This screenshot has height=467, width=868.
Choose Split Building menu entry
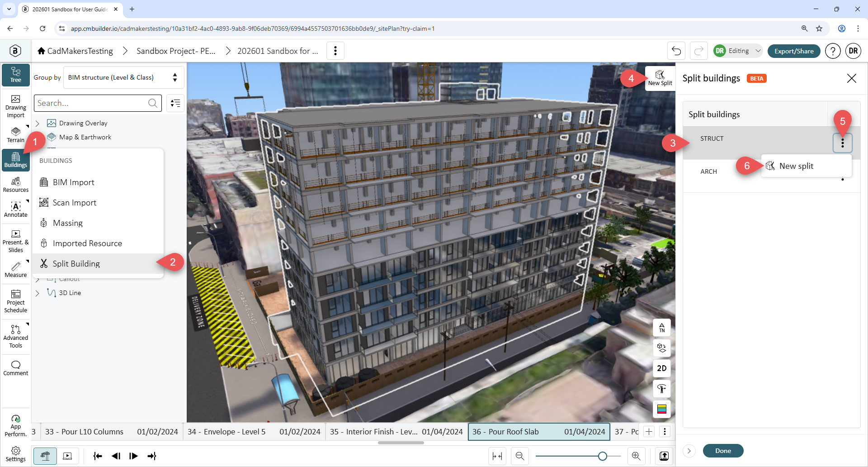coord(98,263)
